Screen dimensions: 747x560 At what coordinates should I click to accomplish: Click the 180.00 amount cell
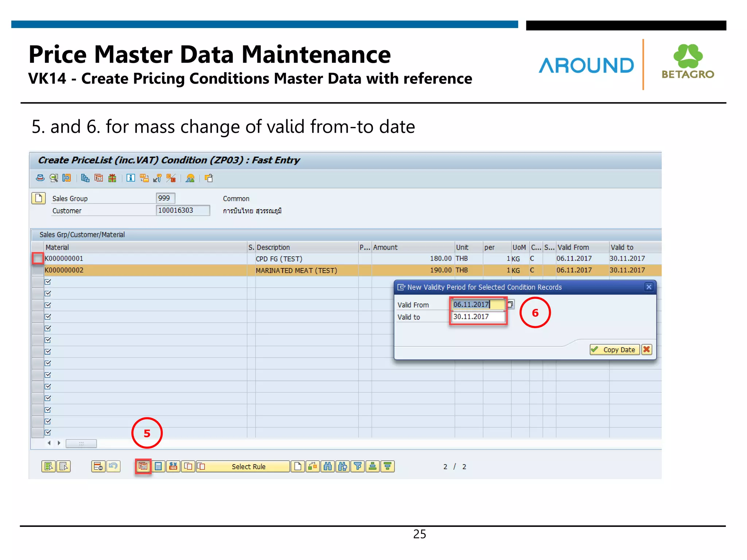[413, 258]
